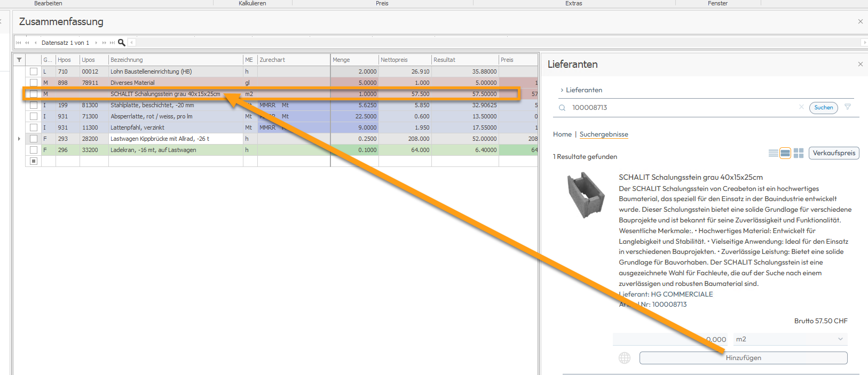Sort by the Menge column header
The image size is (868, 375).
354,60
